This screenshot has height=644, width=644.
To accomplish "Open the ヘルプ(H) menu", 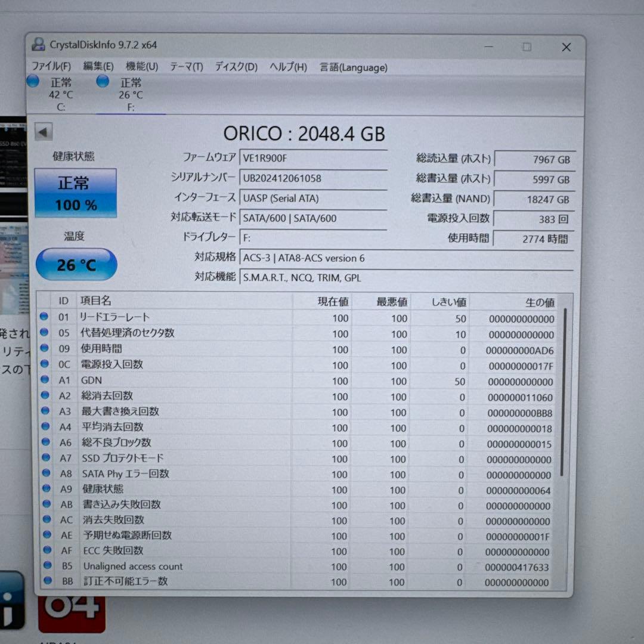I will [289, 67].
